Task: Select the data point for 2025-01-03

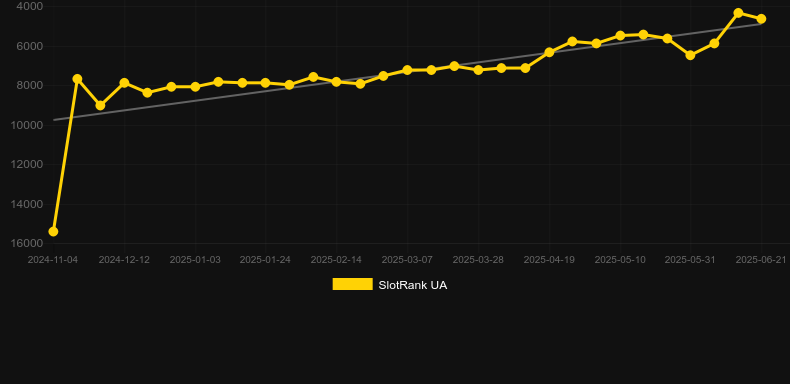Action: [x=195, y=87]
